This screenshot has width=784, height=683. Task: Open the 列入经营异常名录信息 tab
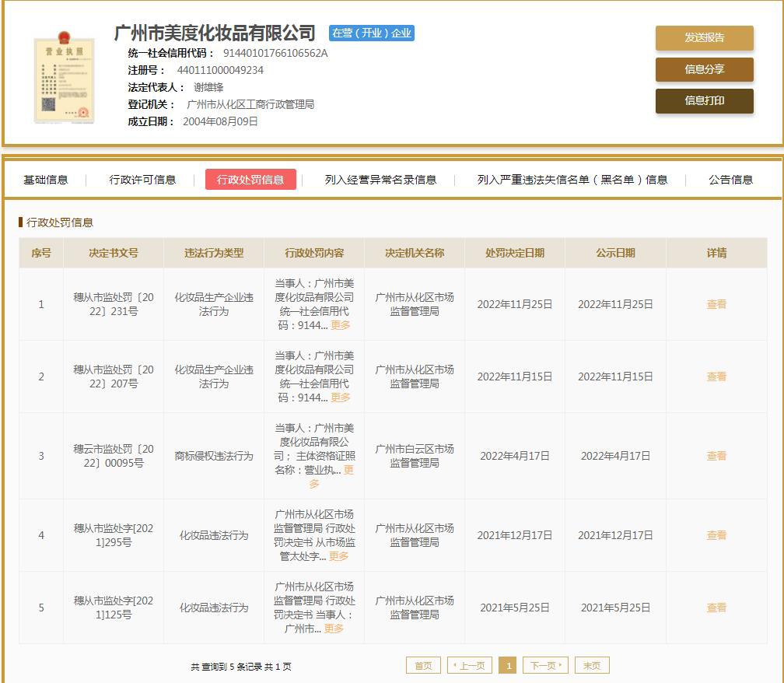[x=380, y=180]
